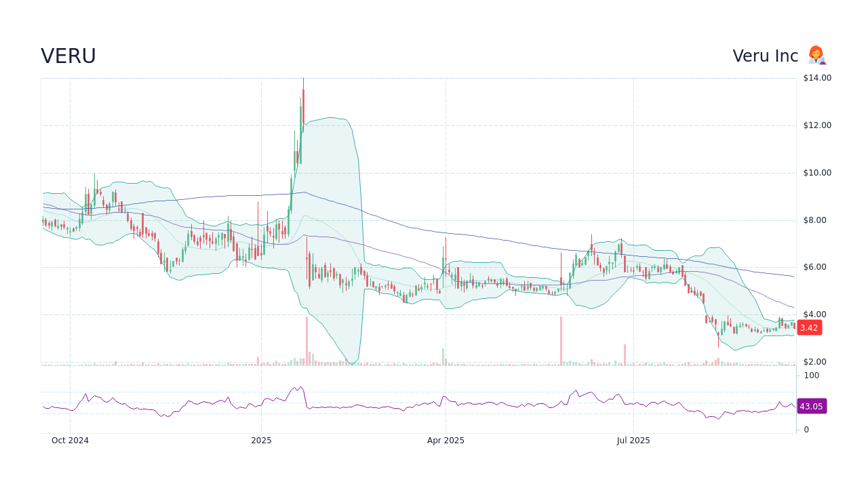Click the large red volume spike below the chart
This screenshot has width=868, height=488.
pyautogui.click(x=561, y=339)
